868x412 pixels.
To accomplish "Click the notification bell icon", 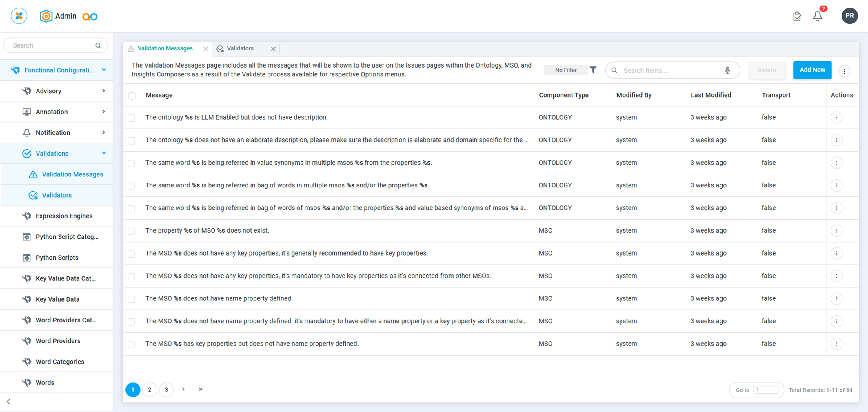I will [x=818, y=16].
